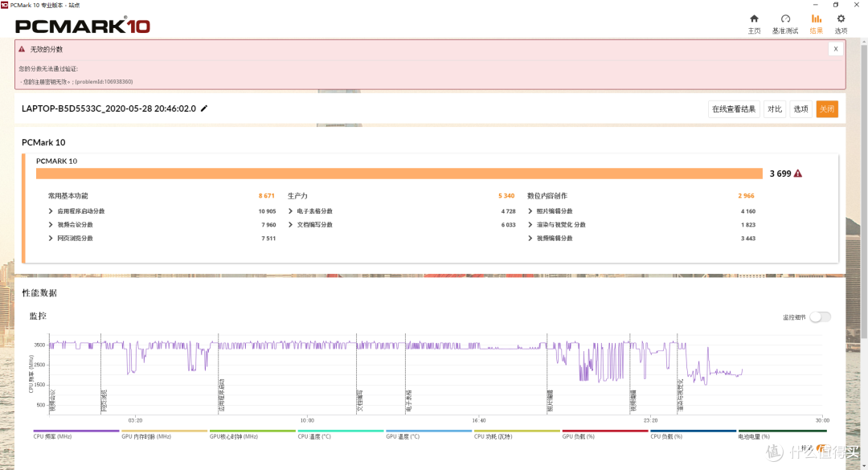Toggle the monitoring details (监控细节) switch
The image size is (868, 470).
point(820,317)
